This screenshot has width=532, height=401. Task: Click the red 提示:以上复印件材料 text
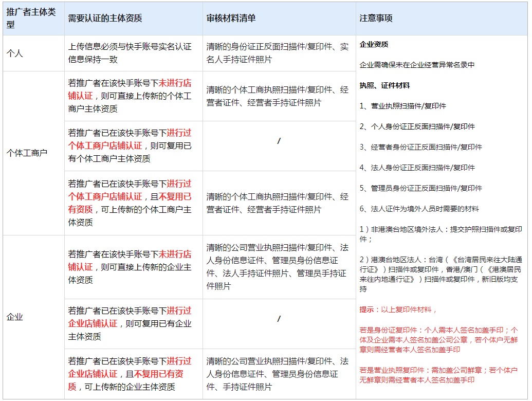[x=398, y=309]
